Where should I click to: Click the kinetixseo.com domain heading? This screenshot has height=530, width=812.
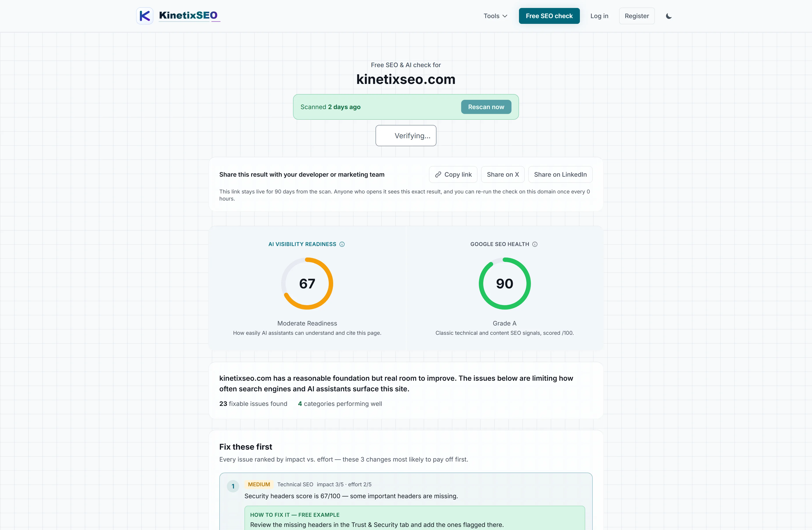click(406, 79)
